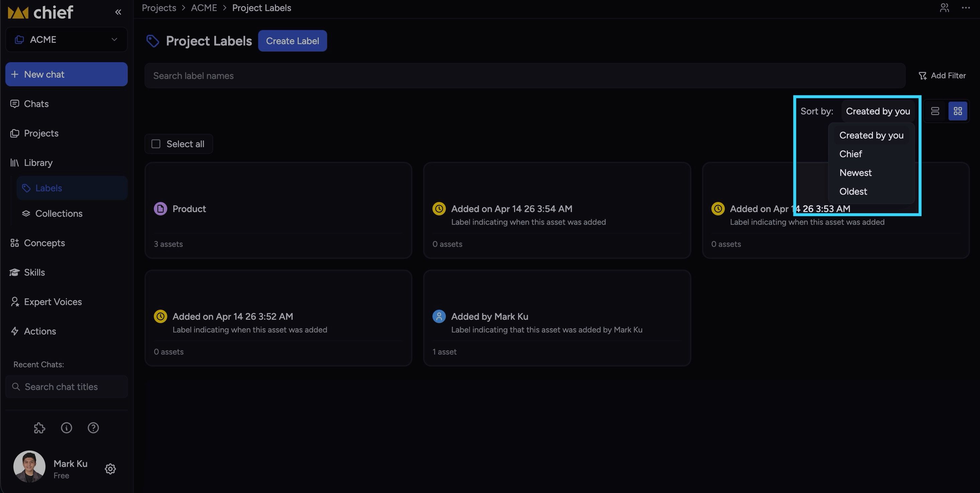Open the 'Added by Mark Ku' label title
Image resolution: width=980 pixels, height=493 pixels.
point(490,316)
